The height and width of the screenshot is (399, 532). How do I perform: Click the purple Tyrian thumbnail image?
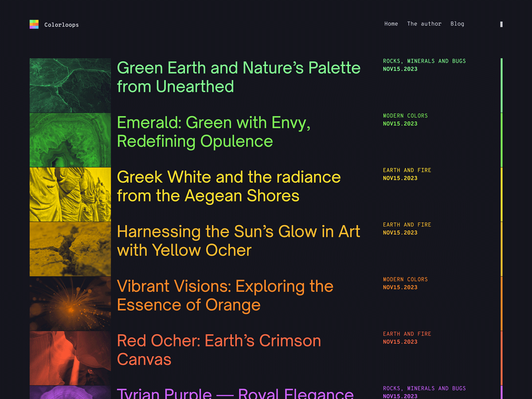[x=70, y=392]
